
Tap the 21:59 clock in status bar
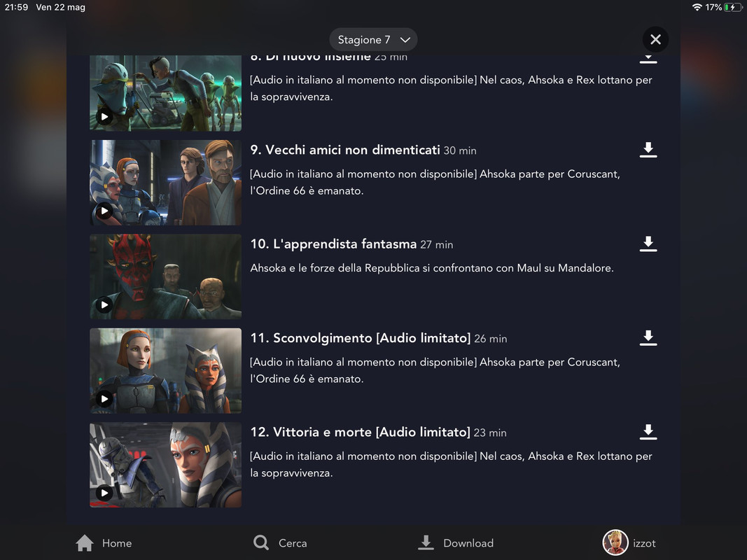16,7
